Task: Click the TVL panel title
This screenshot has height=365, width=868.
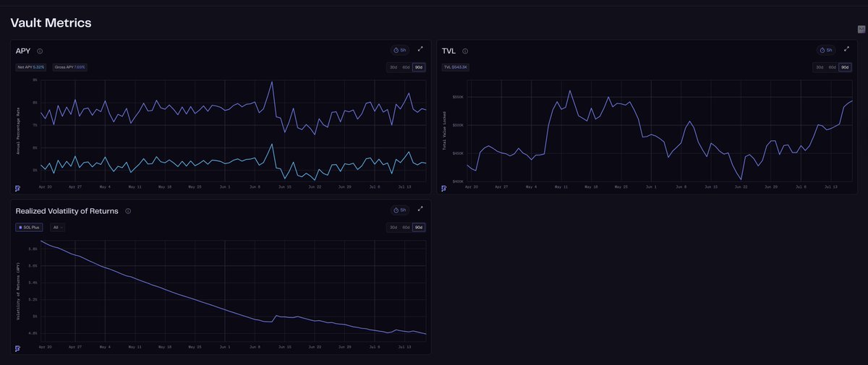Action: click(449, 51)
